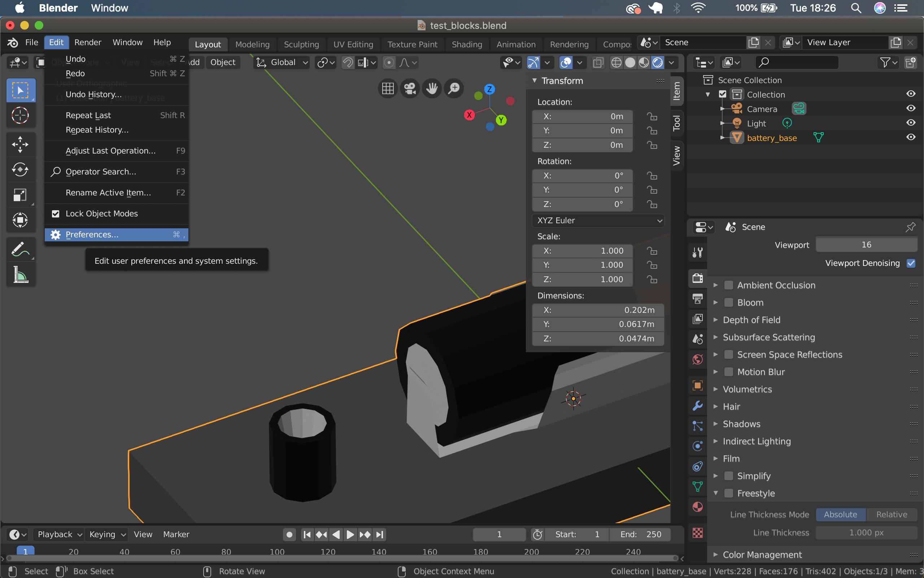Open the World properties tab icon
924x578 pixels.
[697, 359]
